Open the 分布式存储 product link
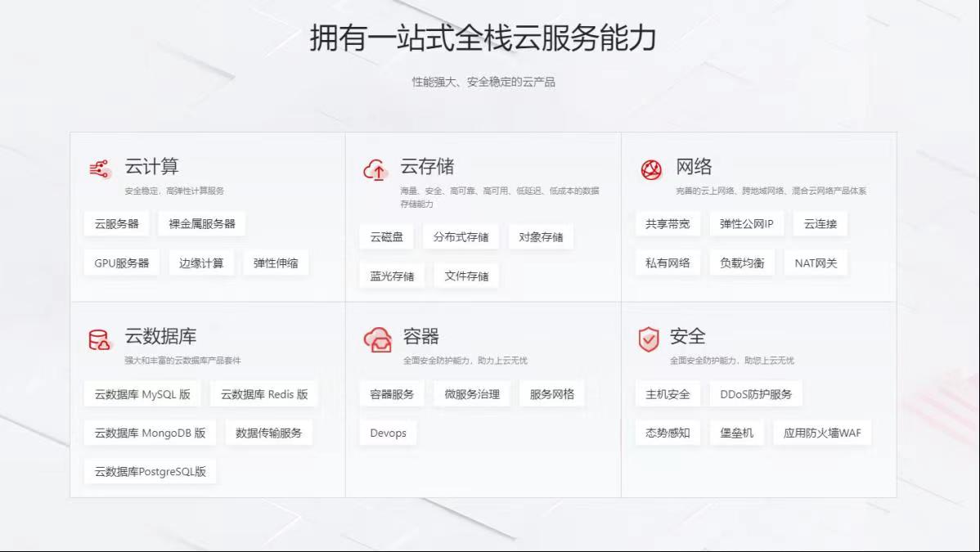The width and height of the screenshot is (980, 552). 461,237
